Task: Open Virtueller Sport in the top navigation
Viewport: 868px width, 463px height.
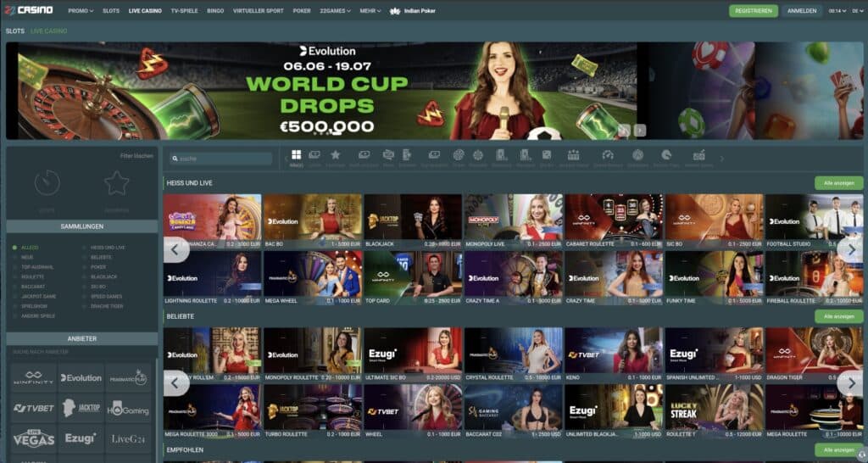Action: [x=258, y=11]
